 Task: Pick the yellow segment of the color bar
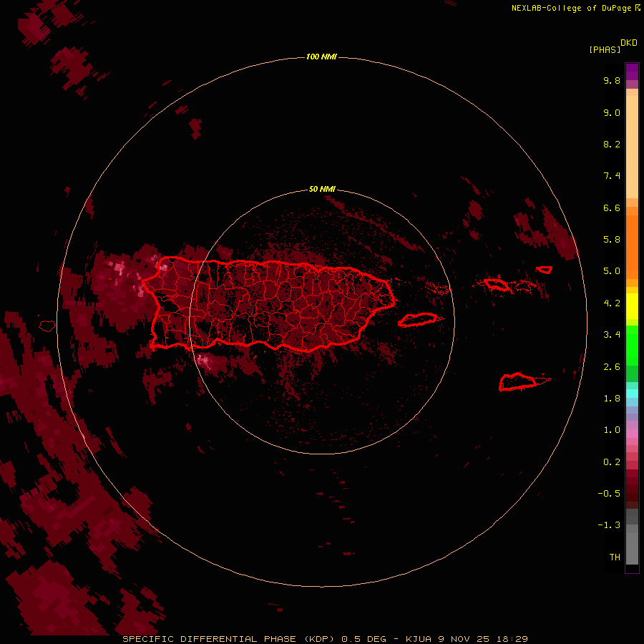[x=632, y=306]
